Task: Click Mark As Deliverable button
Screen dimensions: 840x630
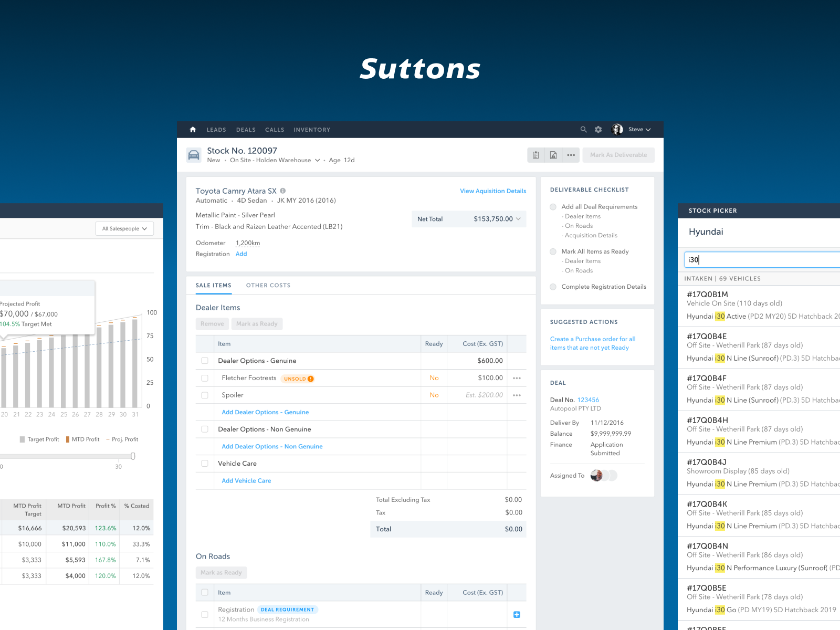Action: tap(618, 155)
